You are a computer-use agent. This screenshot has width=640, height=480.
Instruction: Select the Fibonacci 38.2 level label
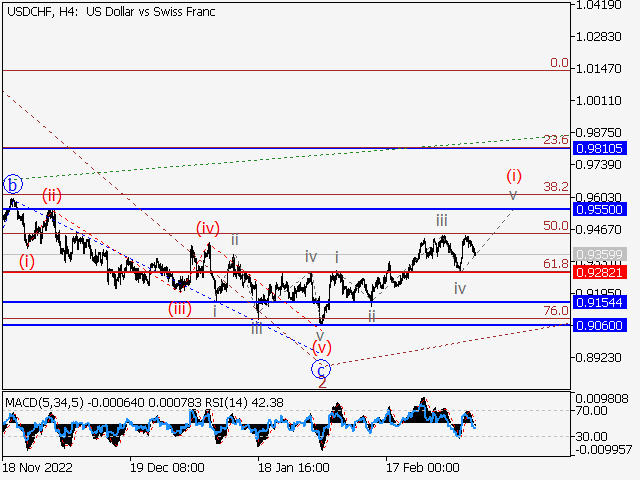(x=556, y=187)
